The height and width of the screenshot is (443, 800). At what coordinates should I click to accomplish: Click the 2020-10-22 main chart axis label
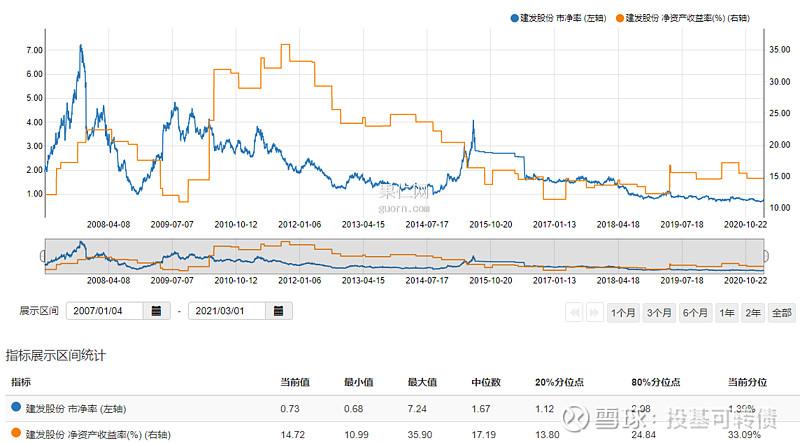tap(745, 224)
